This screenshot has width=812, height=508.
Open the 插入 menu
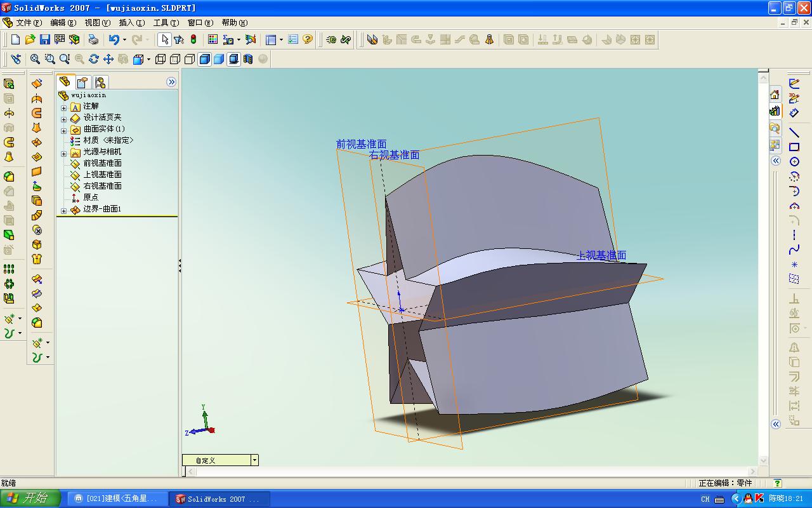tap(131, 23)
